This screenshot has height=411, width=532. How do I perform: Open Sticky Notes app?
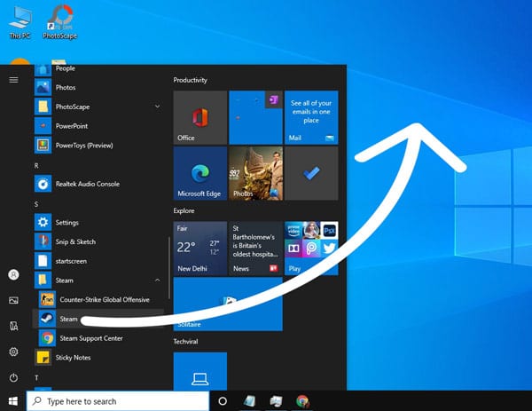point(98,358)
